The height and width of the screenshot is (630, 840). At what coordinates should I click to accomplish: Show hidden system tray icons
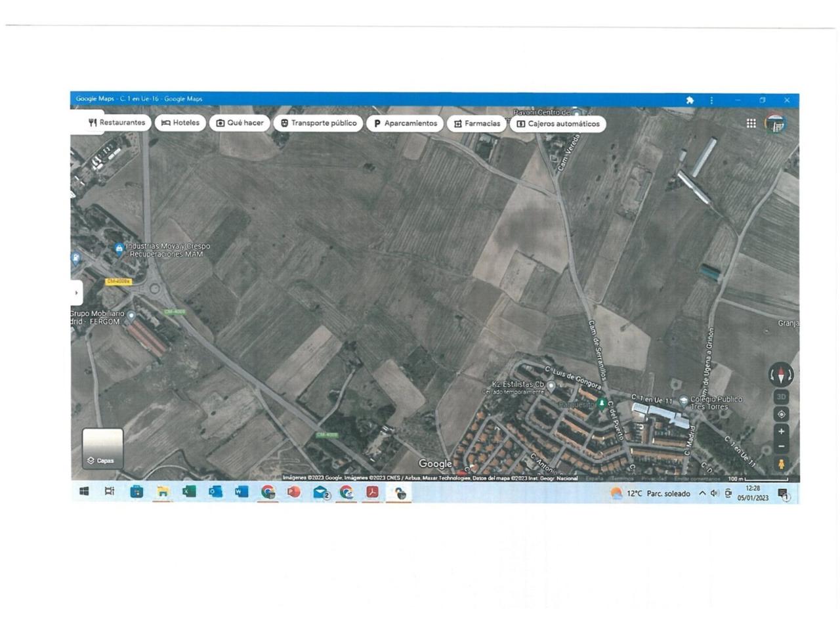[702, 493]
